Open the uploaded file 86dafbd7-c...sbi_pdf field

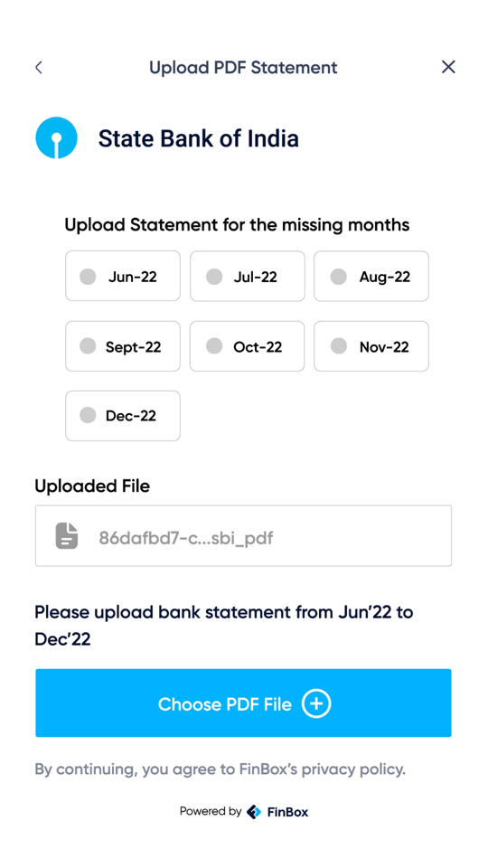(x=243, y=536)
